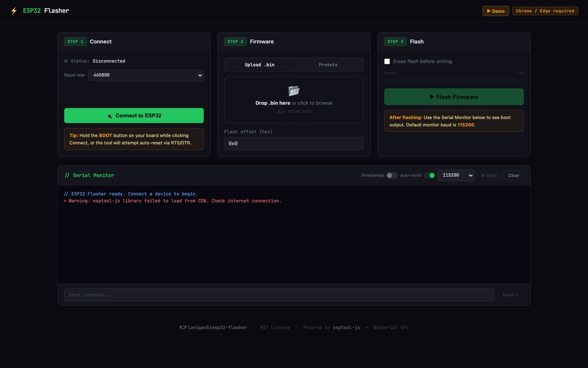
Task: Turn on the timestamps toggle
Action: pyautogui.click(x=391, y=175)
